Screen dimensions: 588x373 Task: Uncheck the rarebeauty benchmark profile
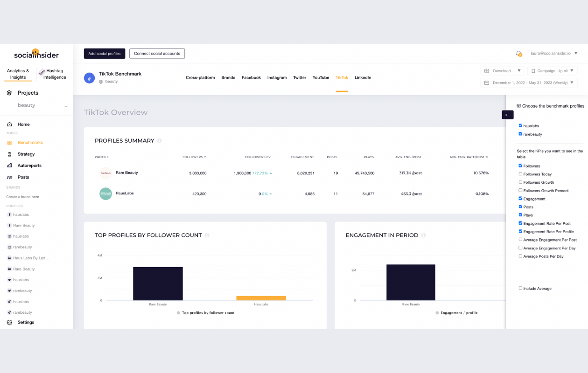(520, 134)
